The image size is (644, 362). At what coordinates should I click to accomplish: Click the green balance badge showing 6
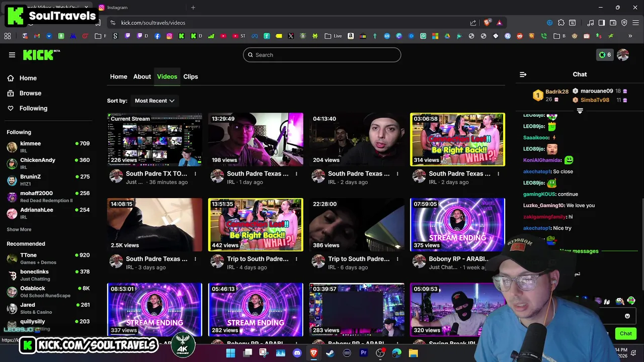[605, 55]
